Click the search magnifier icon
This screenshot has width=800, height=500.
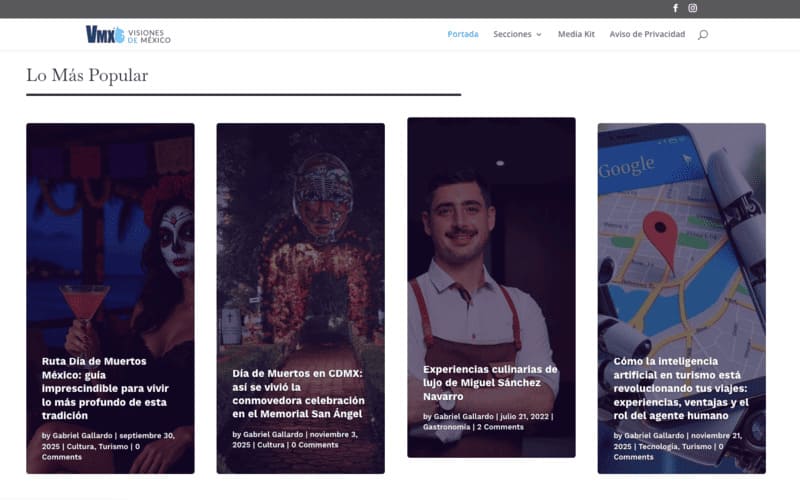click(x=703, y=34)
